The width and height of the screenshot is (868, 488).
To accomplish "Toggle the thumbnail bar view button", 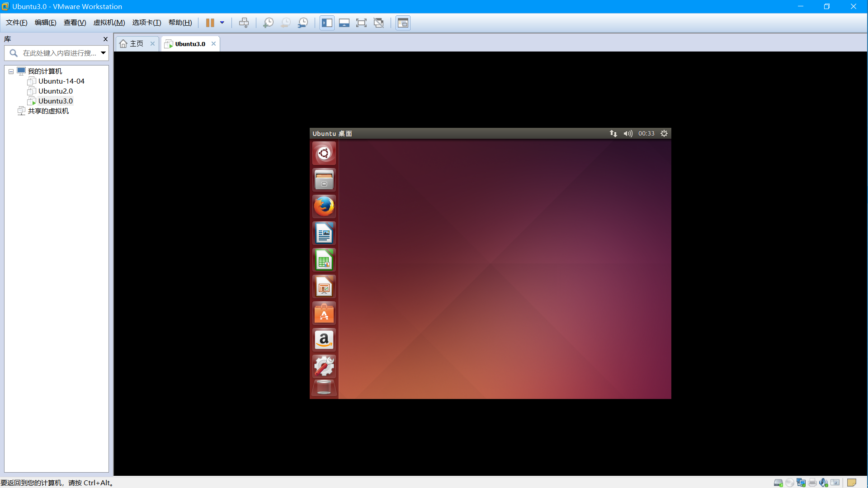I will (344, 23).
